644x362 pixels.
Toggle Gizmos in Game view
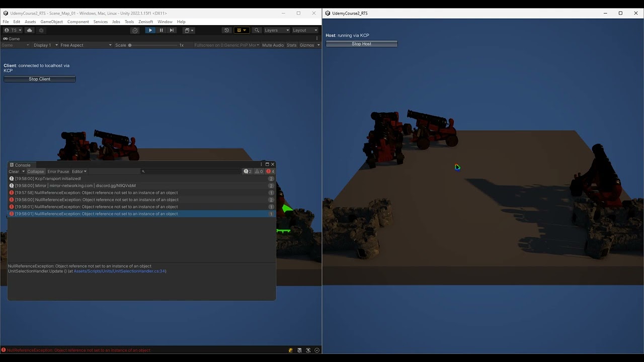click(306, 45)
